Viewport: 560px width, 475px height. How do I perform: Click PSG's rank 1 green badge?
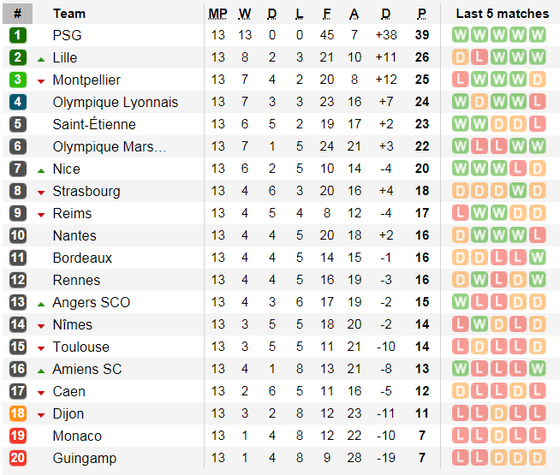point(18,35)
